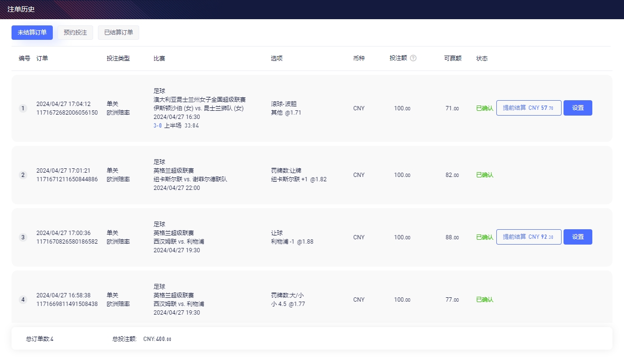Click order ID 1171671211650844886
The height and width of the screenshot is (364, 624).
tap(67, 179)
